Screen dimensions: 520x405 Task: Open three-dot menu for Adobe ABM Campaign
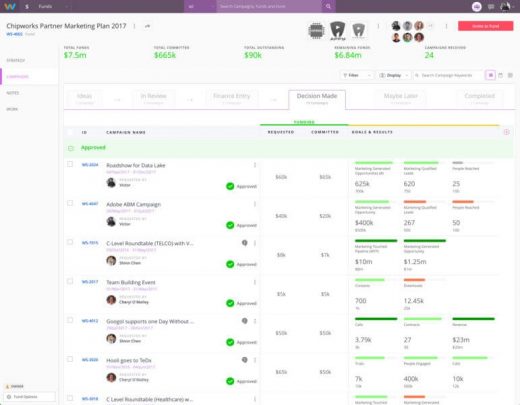pyautogui.click(x=255, y=204)
